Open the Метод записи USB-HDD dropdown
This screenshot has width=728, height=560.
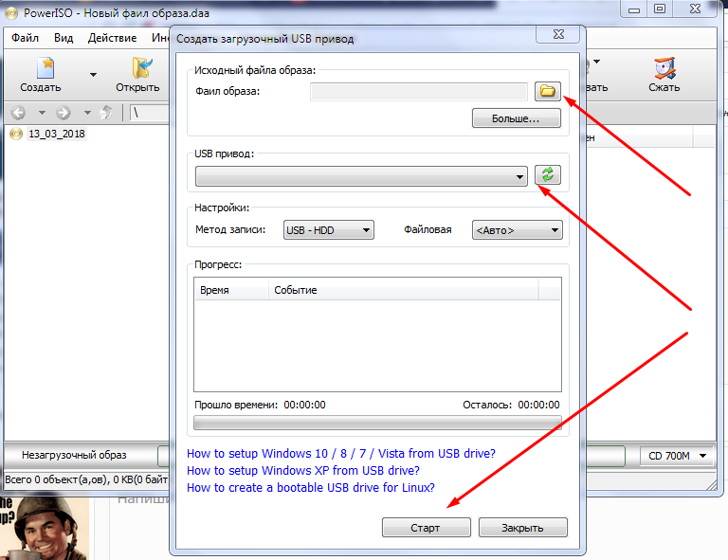click(x=329, y=230)
